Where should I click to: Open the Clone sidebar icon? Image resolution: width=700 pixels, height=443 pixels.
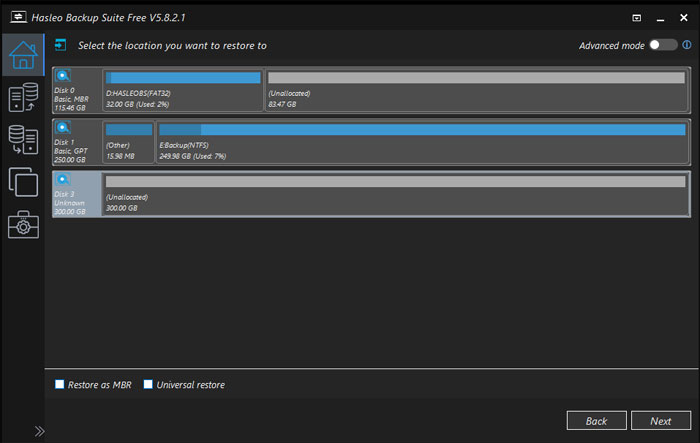23,182
